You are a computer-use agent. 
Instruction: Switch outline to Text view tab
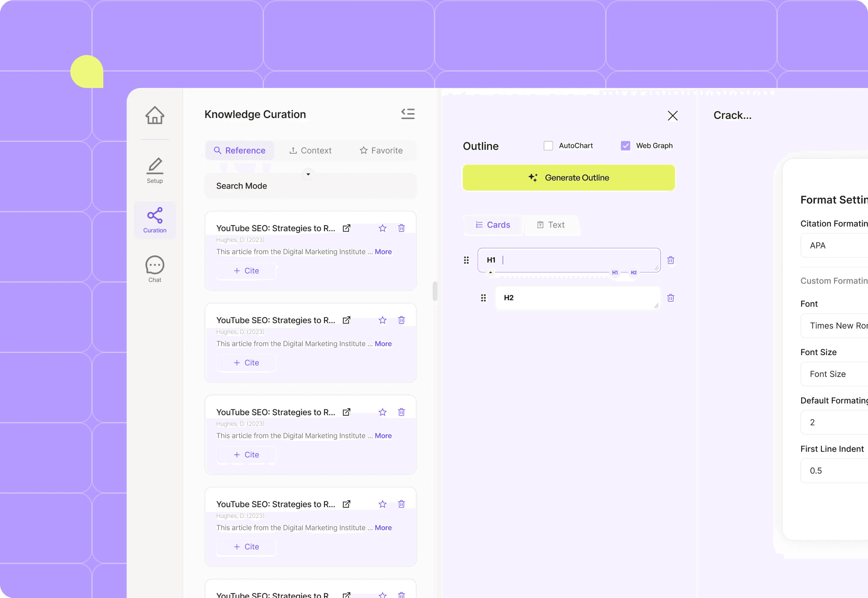point(551,225)
